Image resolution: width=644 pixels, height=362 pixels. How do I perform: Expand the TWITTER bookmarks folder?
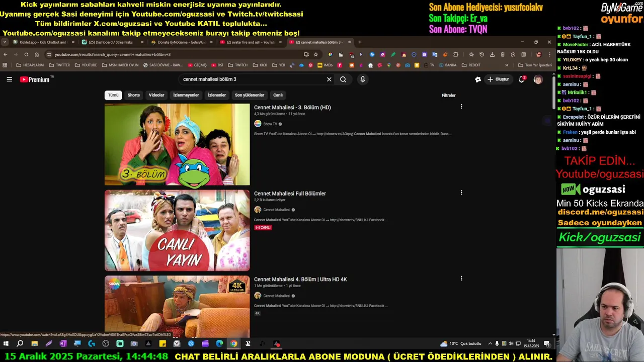tap(59, 65)
